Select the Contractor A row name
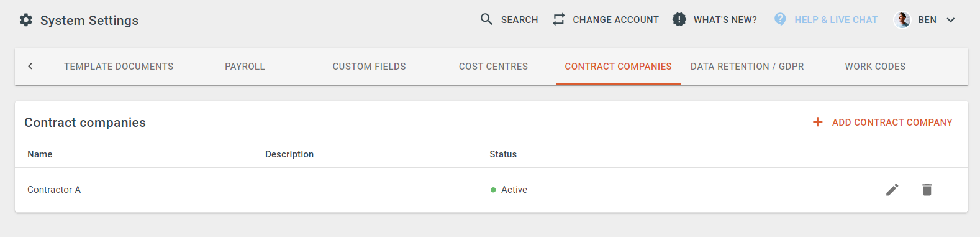 coord(54,190)
